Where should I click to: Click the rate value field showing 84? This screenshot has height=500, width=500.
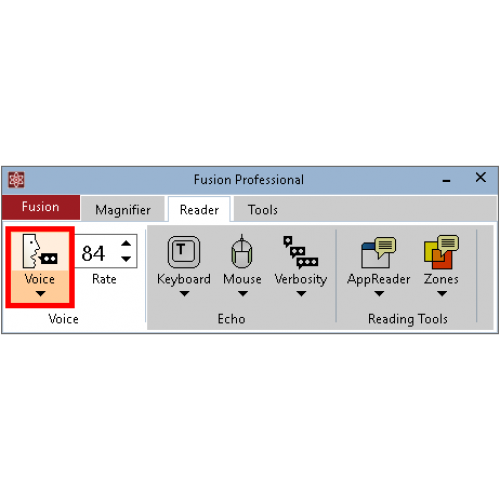click(97, 253)
